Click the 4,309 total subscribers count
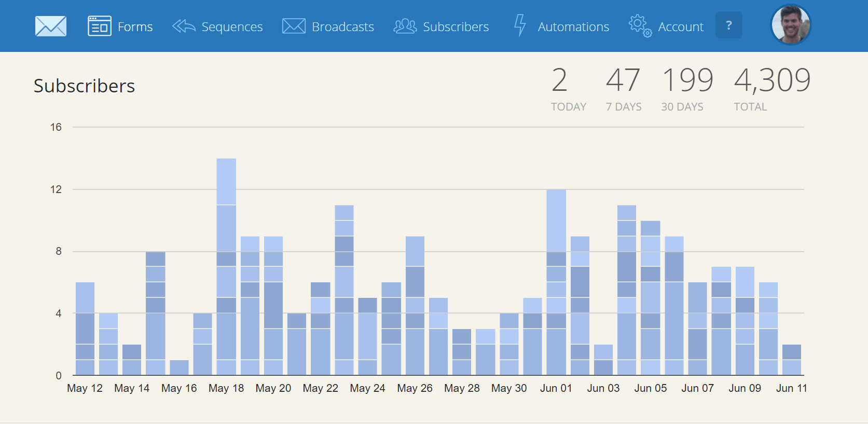This screenshot has height=424, width=868. click(772, 80)
